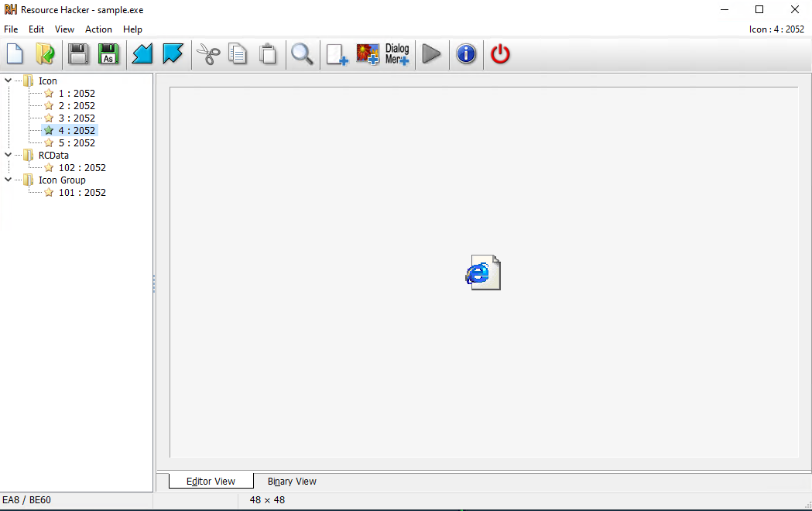Click the star icon of 1 : 2052
Screen dimensions: 812x511
point(49,93)
